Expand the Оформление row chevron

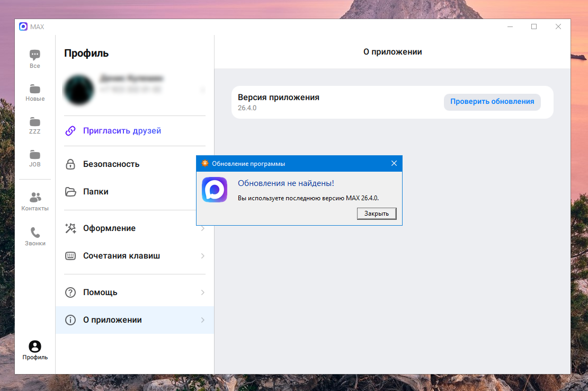pyautogui.click(x=202, y=228)
